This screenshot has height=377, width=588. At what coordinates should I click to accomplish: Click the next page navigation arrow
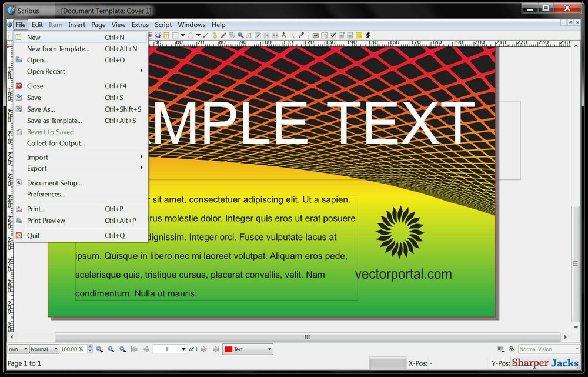[x=205, y=349]
